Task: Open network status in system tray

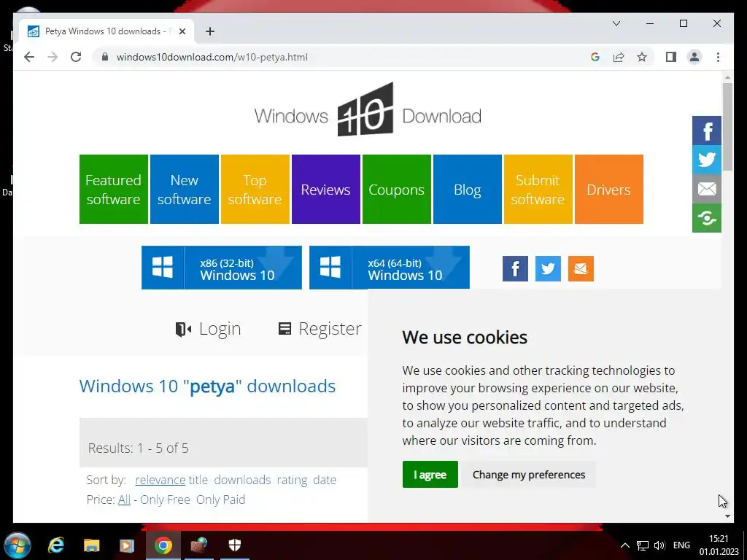Action: pos(643,545)
